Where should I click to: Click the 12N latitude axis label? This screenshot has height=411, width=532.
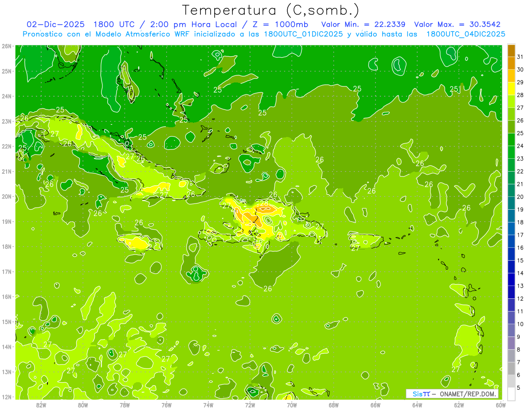(7, 396)
